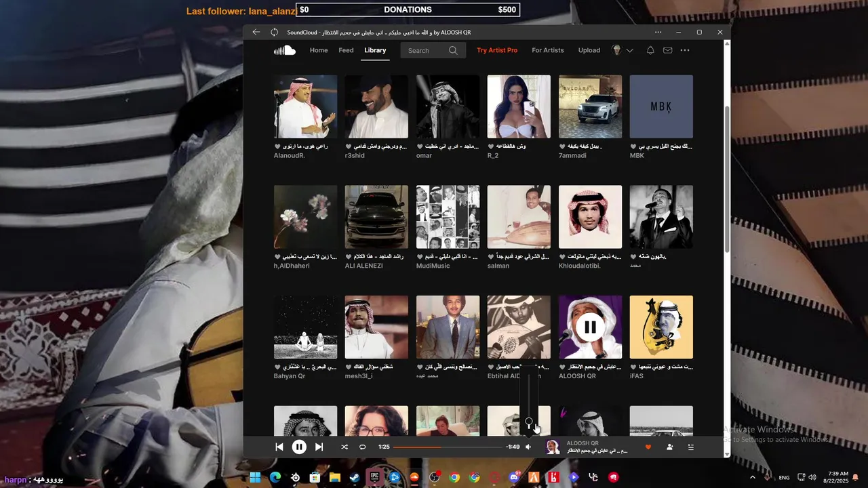Screen dimensions: 868x488
Task: Open the Feed tab
Action: click(x=346, y=50)
